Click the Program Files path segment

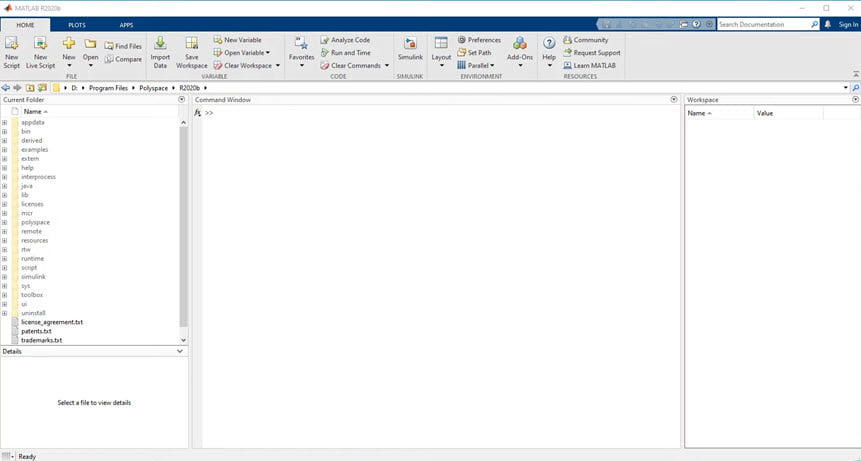(x=108, y=88)
